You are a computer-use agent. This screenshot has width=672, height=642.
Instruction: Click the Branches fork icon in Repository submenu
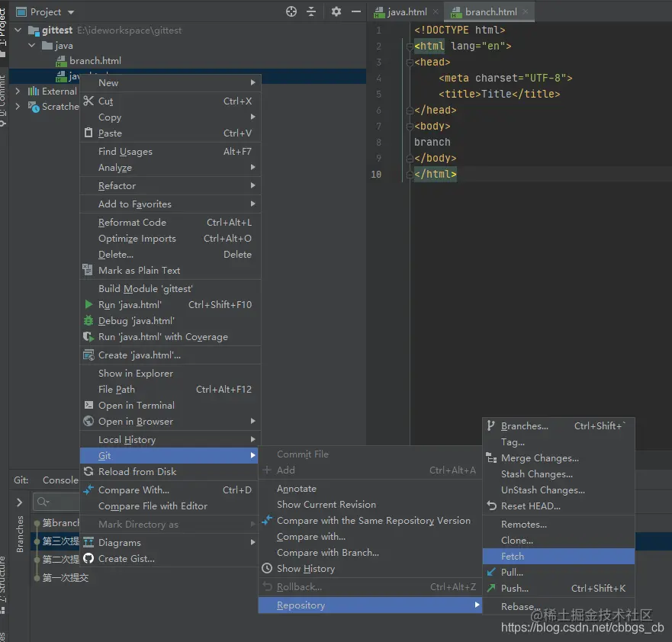491,425
